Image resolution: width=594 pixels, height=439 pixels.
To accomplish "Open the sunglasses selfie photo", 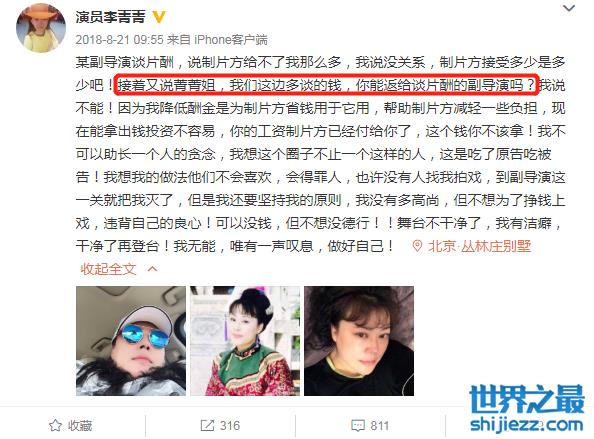I will click(x=131, y=341).
